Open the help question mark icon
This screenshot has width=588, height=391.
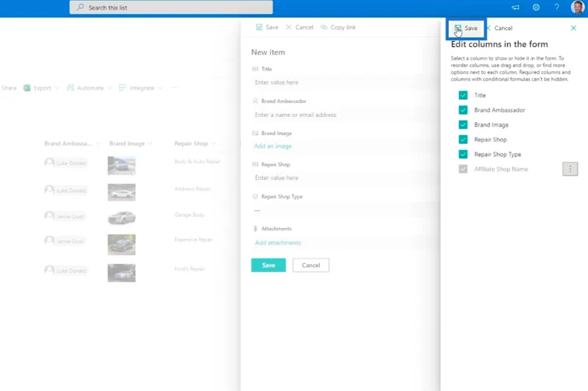pos(556,7)
